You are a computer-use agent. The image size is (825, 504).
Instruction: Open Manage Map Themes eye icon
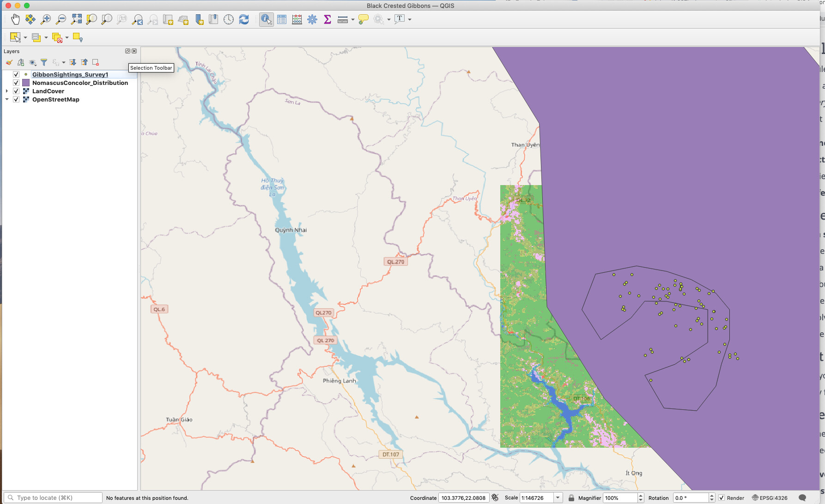click(32, 62)
